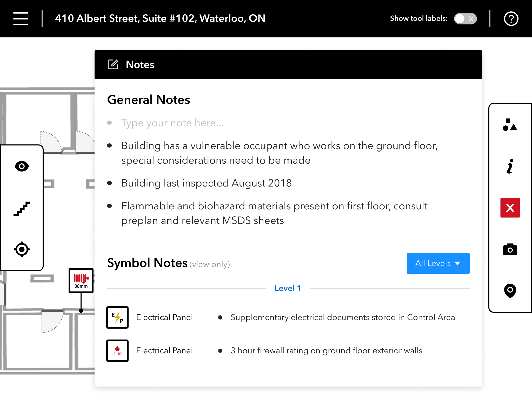This screenshot has height=399, width=532.
Task: Open the info tool in right toolbar
Action: [x=510, y=166]
